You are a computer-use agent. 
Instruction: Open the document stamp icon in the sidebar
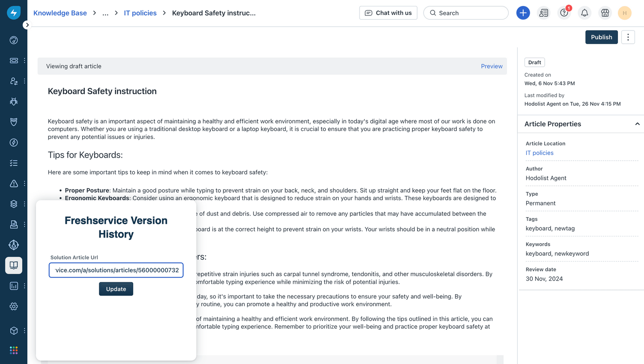14,224
